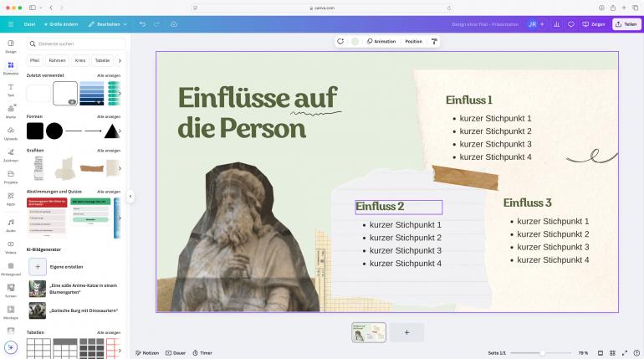The width and height of the screenshot is (644, 359).
Task: Enter fullscreen presentation mode icon
Action: click(625, 353)
